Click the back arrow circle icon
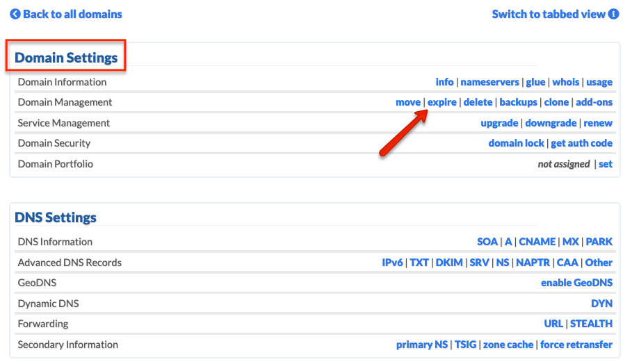Screen dimensions: 632x364 15,14
